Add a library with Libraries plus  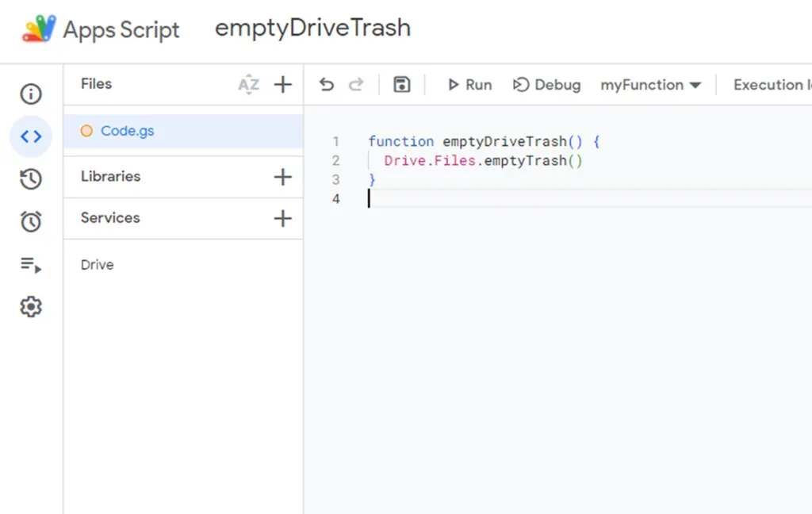click(x=283, y=177)
